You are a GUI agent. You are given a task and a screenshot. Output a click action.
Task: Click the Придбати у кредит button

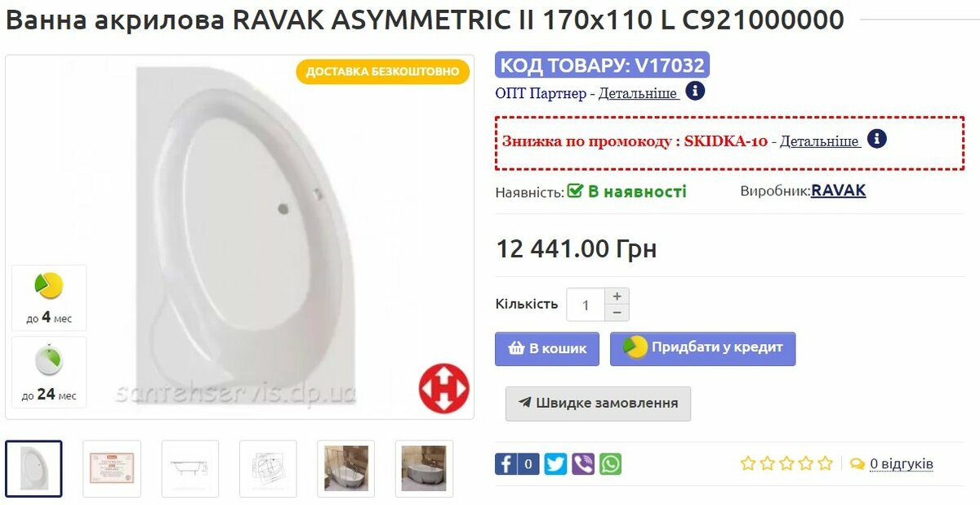click(x=702, y=349)
